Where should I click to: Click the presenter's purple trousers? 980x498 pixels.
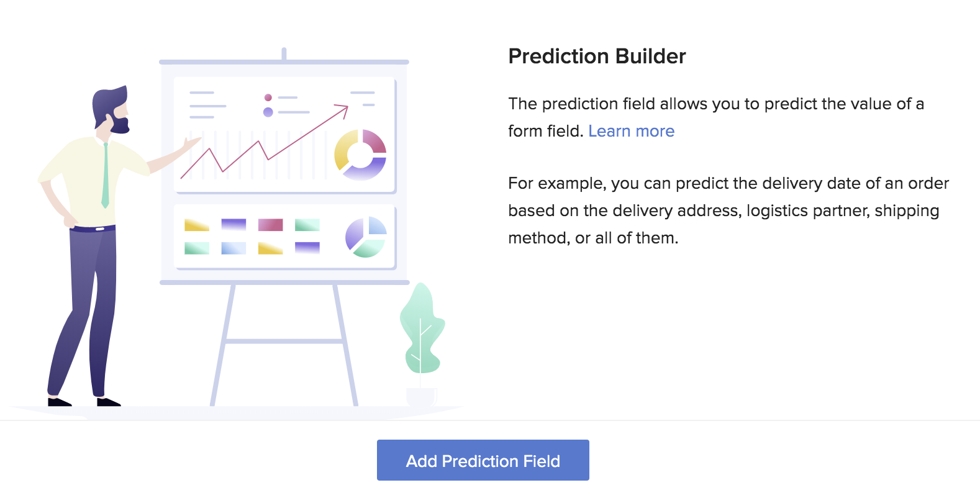coord(84,310)
